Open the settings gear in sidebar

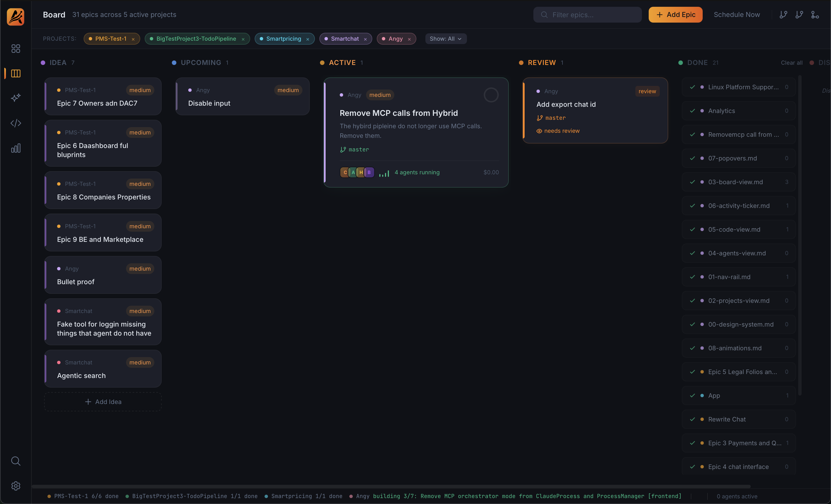16,485
